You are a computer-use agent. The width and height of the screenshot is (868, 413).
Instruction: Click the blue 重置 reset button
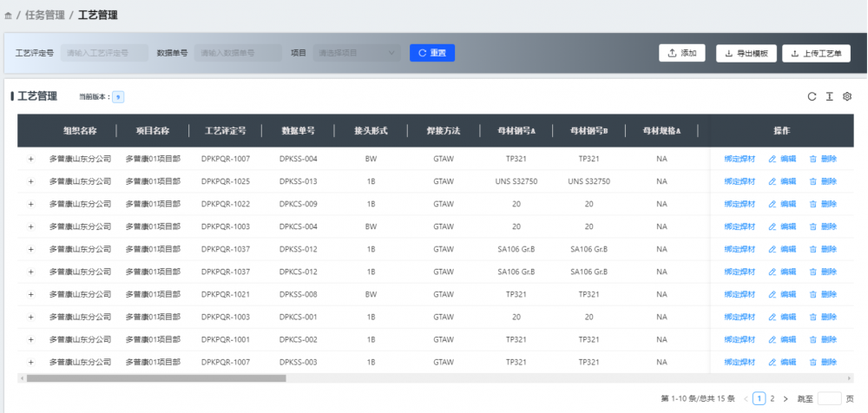(432, 53)
